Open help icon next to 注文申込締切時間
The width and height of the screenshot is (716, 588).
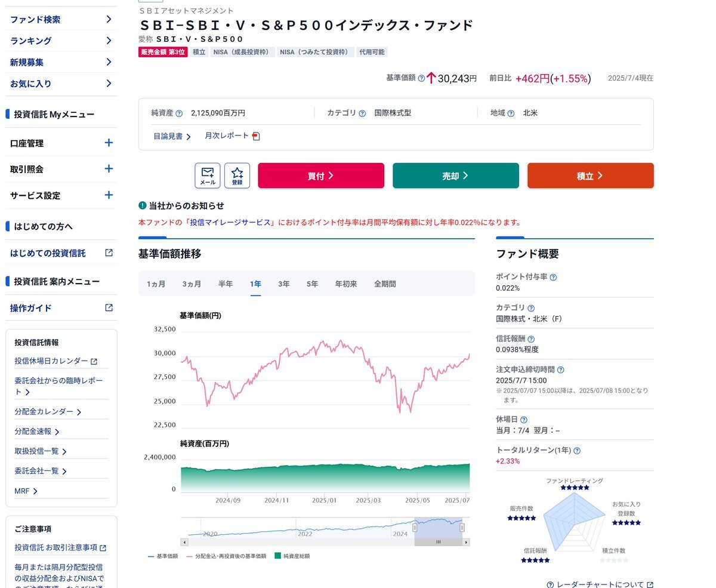coord(560,370)
